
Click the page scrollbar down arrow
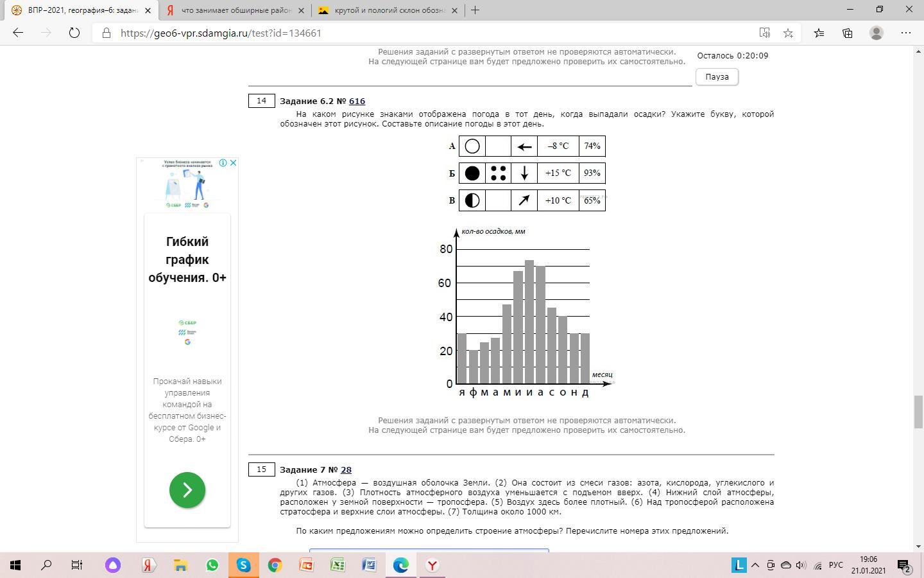point(919,547)
